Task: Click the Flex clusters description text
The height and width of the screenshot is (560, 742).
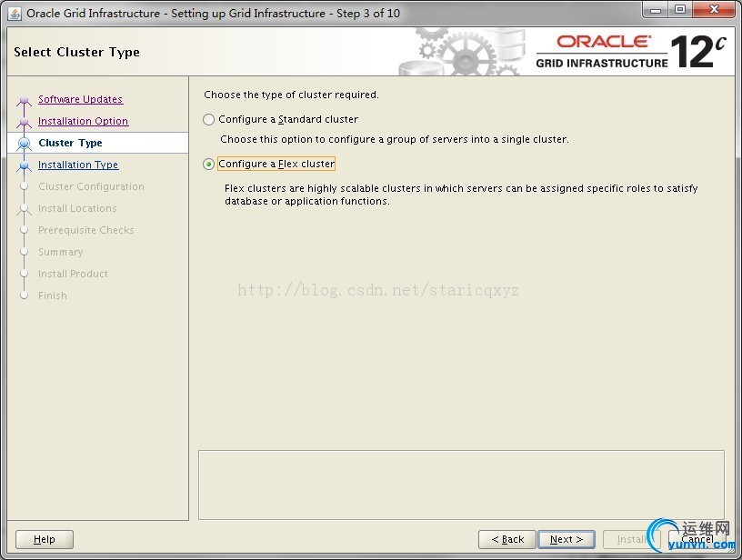Action: [461, 195]
